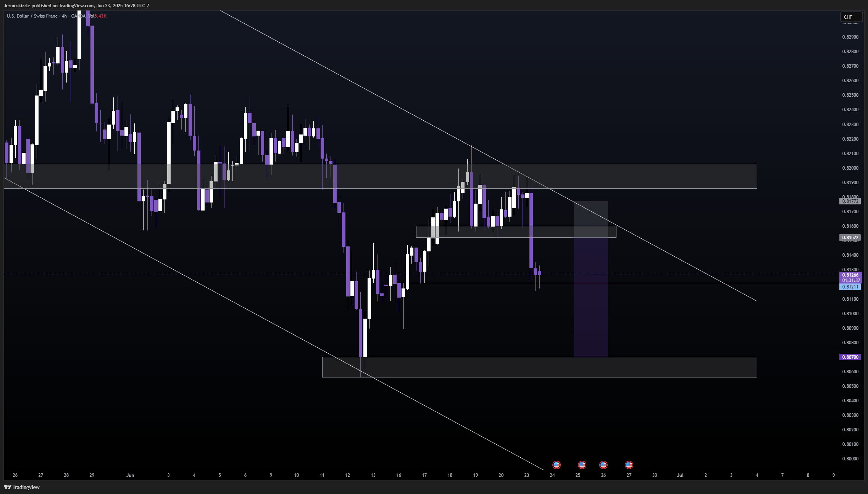Select the purple short position target zone

click(x=590, y=297)
